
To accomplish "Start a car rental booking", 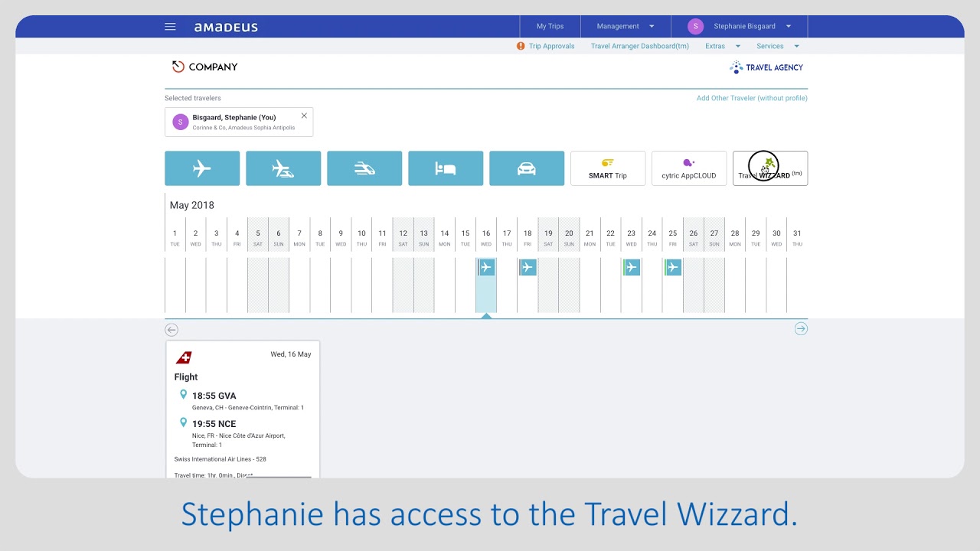I will pyautogui.click(x=527, y=168).
